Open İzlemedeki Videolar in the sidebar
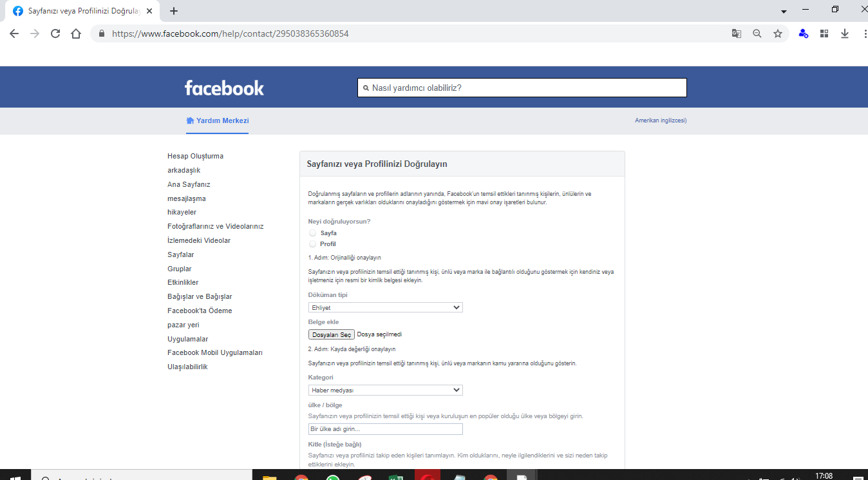Viewport: 868px width, 480px height. (x=199, y=240)
